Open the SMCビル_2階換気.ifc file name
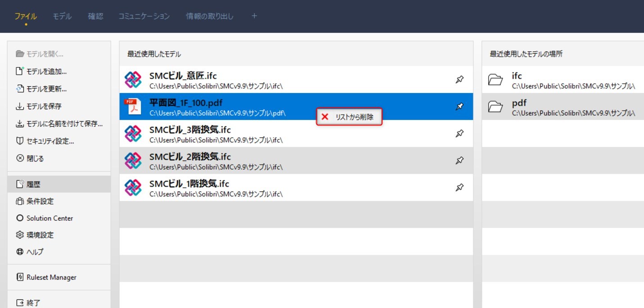The height and width of the screenshot is (308, 644). (190, 157)
